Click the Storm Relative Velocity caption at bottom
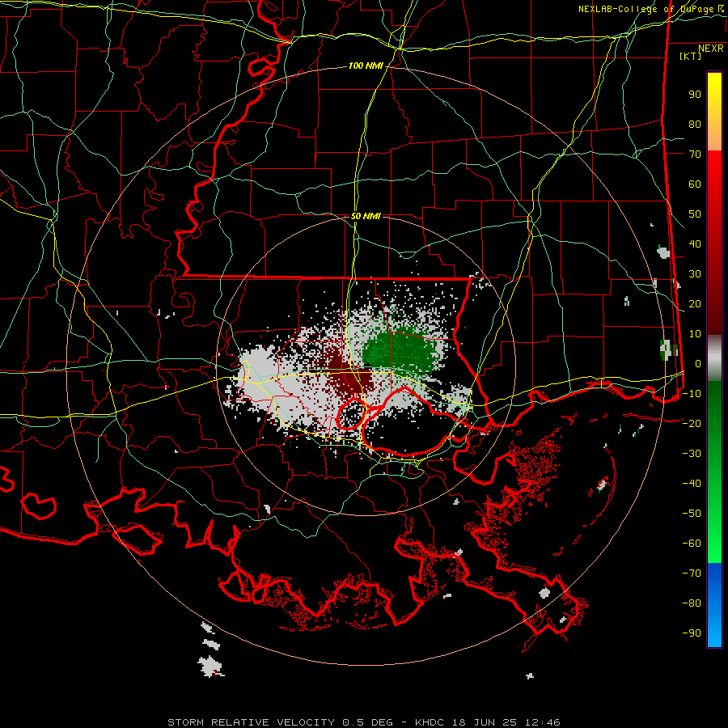Screen dimensions: 728x728 pyautogui.click(x=363, y=722)
